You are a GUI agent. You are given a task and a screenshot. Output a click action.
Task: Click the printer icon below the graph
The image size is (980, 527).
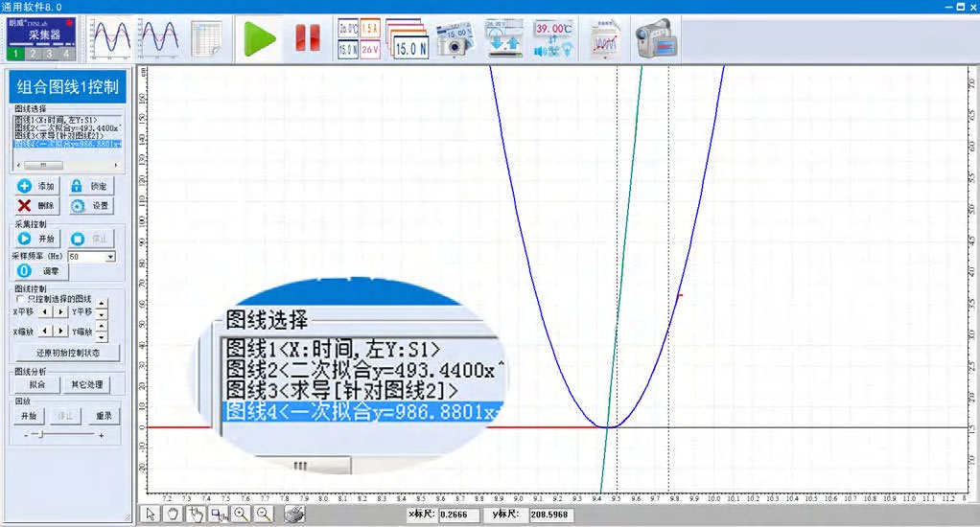(x=294, y=515)
